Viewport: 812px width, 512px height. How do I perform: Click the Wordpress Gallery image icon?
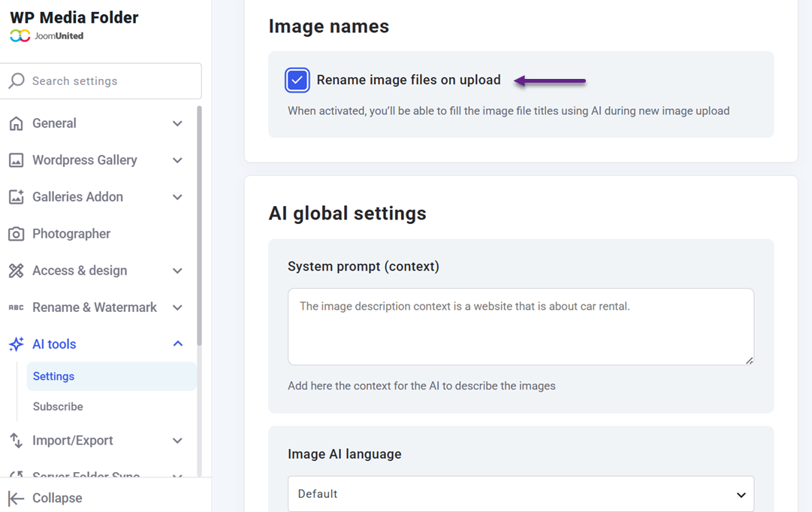[x=16, y=160]
